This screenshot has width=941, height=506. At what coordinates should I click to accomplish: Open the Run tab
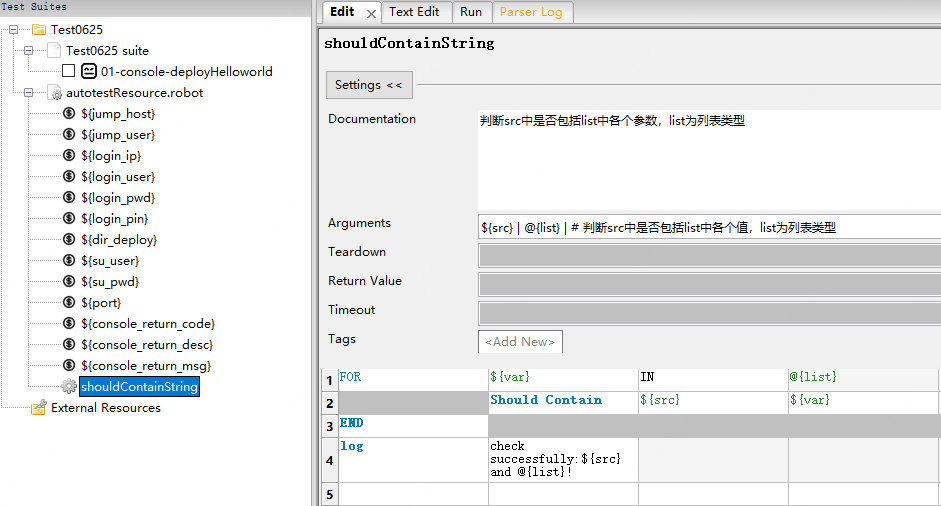click(471, 12)
